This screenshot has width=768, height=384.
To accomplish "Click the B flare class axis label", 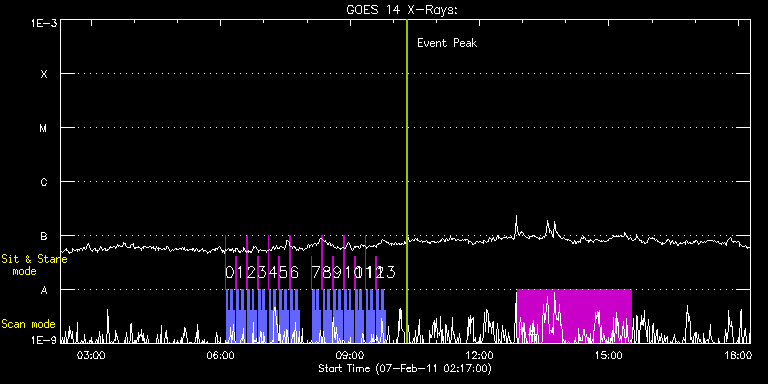I will coord(44,236).
